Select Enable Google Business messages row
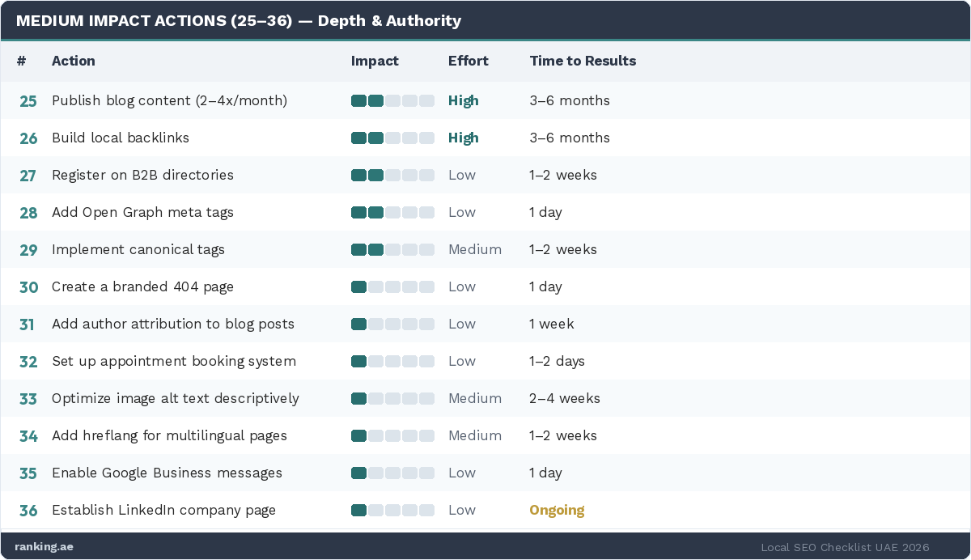This screenshot has height=560, width=971. pyautogui.click(x=167, y=473)
